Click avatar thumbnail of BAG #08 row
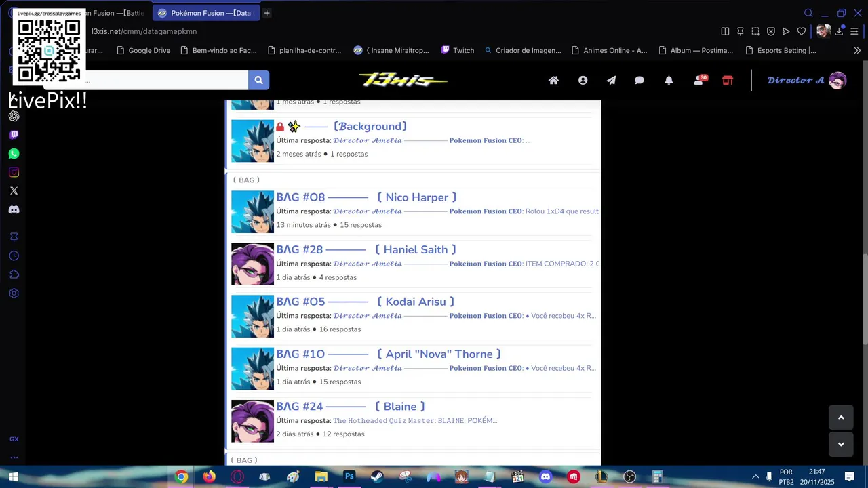This screenshot has height=488, width=868. (x=252, y=212)
